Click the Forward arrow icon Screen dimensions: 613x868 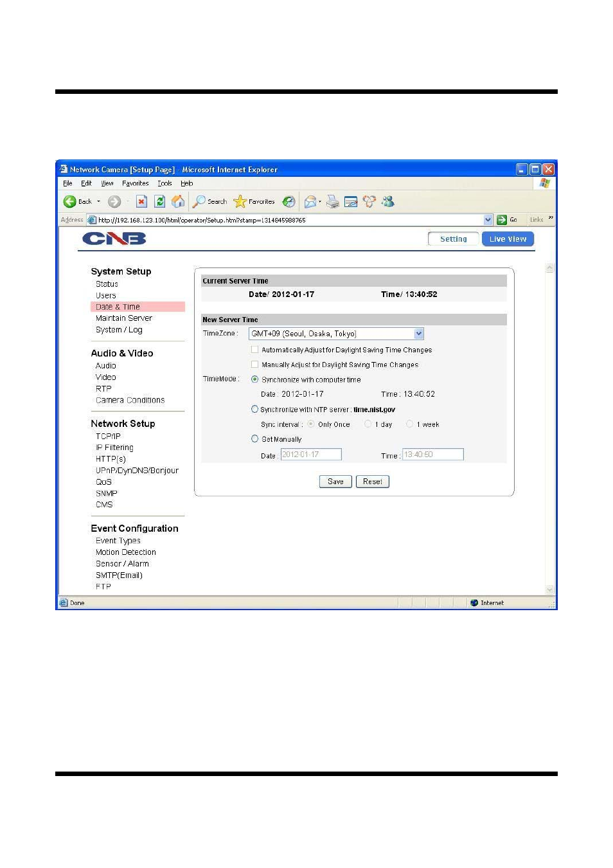point(114,202)
